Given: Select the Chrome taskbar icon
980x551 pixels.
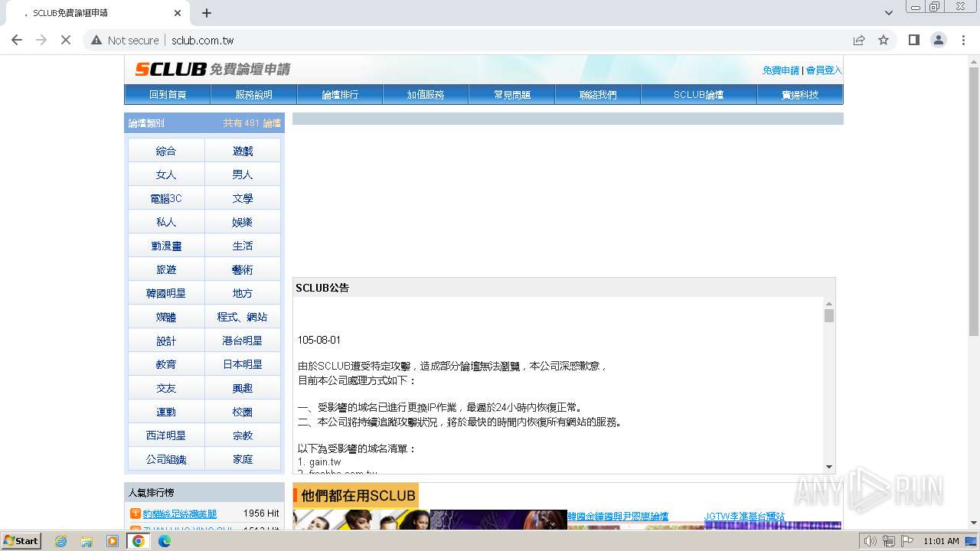Looking at the screenshot, I should pos(139,541).
